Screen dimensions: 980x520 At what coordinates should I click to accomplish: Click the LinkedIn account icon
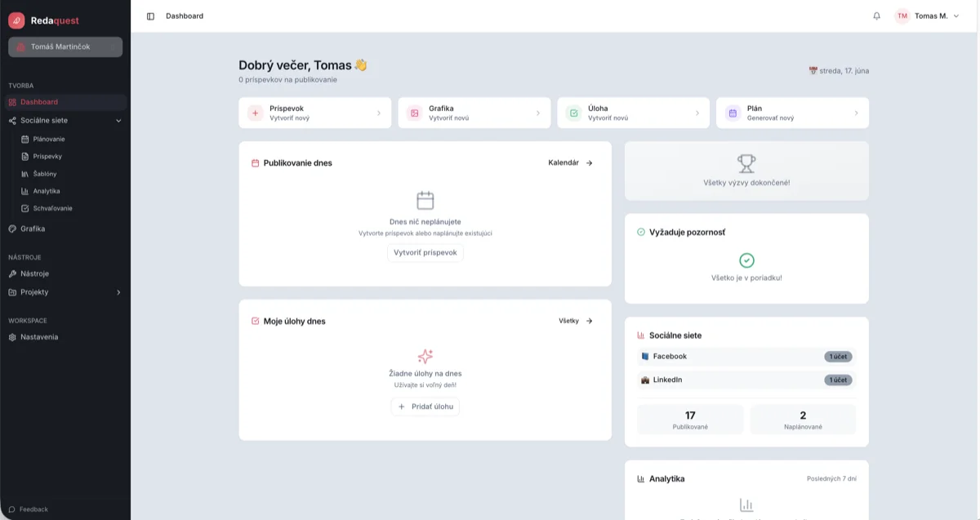645,380
